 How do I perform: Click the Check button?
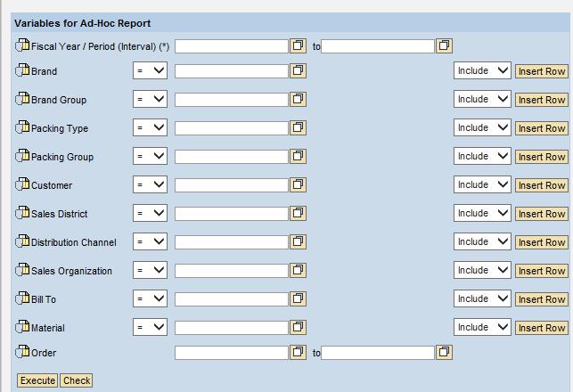pyautogui.click(x=77, y=380)
